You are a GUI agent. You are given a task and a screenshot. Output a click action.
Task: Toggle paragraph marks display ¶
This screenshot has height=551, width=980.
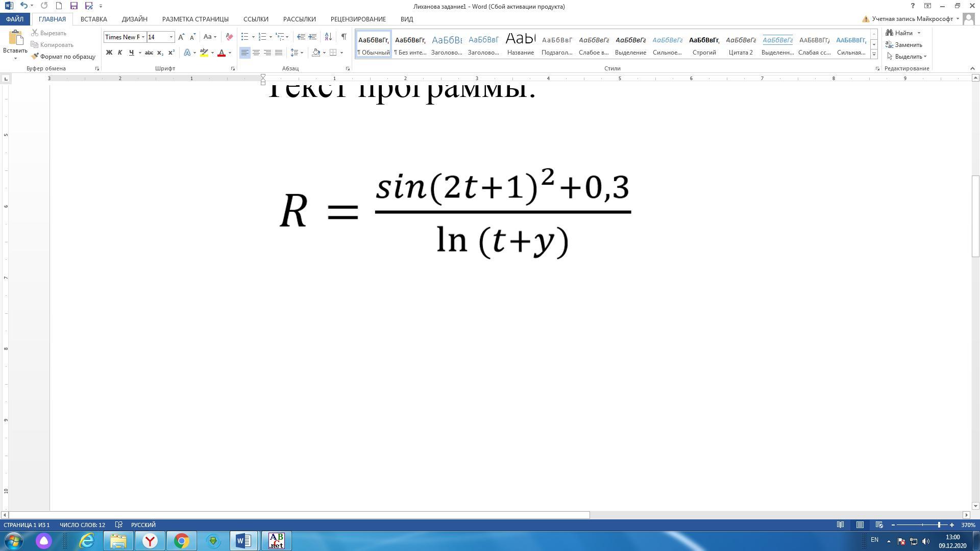click(344, 37)
